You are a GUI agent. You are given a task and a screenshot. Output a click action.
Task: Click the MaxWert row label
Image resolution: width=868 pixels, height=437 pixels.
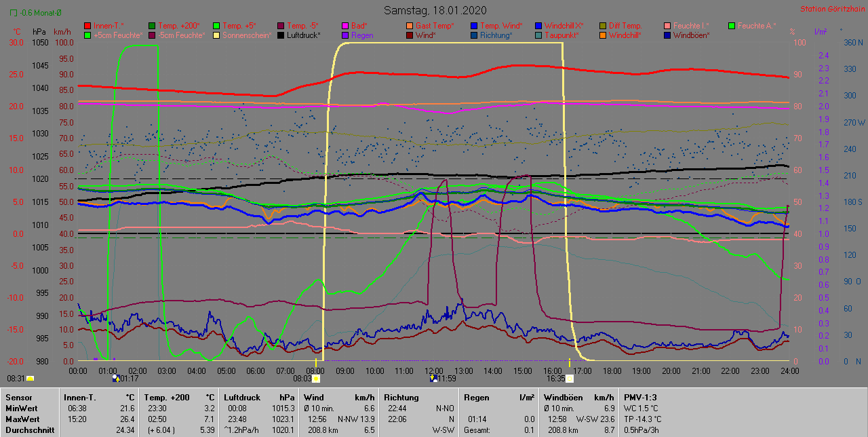pos(22,419)
